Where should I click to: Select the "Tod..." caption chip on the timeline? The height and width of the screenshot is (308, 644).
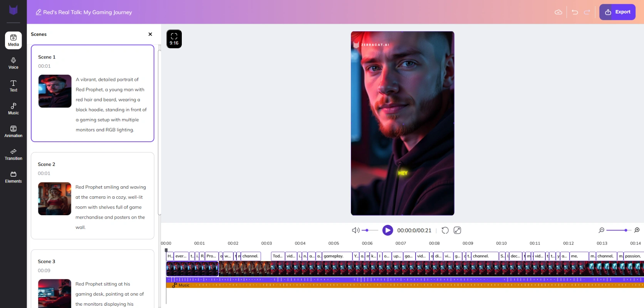(x=278, y=256)
